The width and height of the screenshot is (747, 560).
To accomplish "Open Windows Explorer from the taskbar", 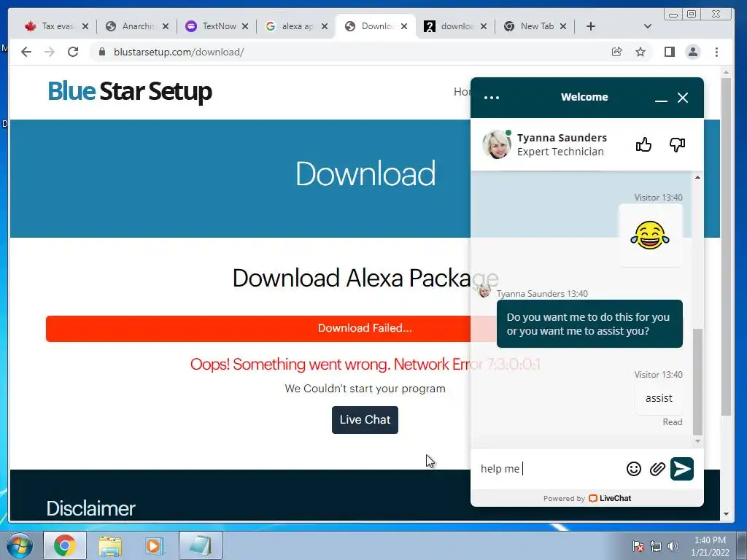I will (110, 545).
